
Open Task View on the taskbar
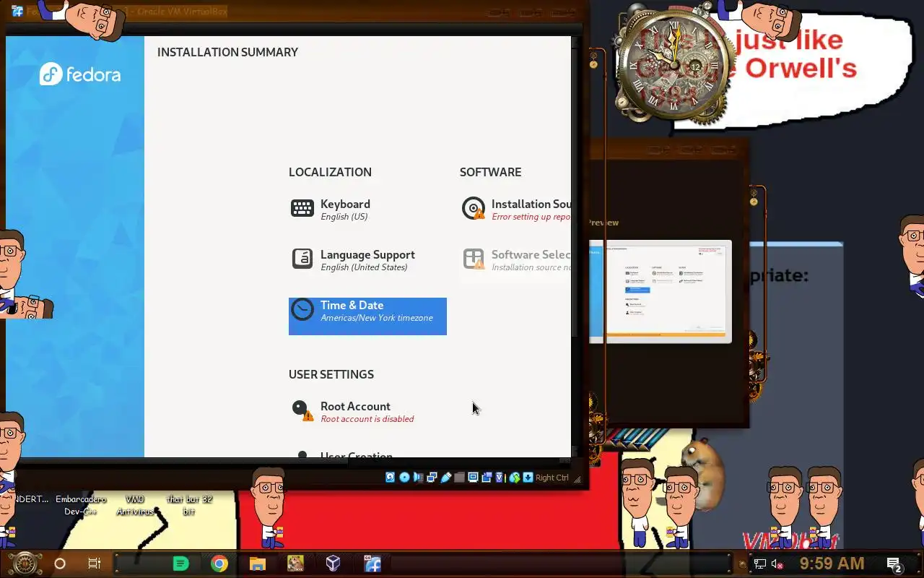(95, 564)
